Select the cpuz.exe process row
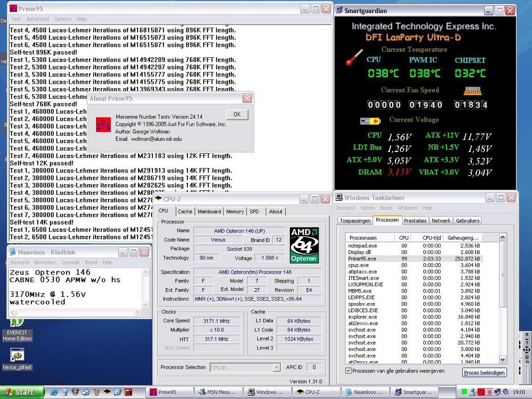The width and height of the screenshot is (532, 399). pyautogui.click(x=414, y=265)
